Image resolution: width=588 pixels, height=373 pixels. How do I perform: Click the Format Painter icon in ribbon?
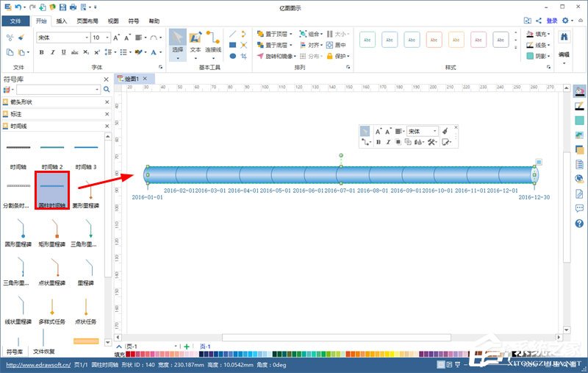[x=21, y=38]
